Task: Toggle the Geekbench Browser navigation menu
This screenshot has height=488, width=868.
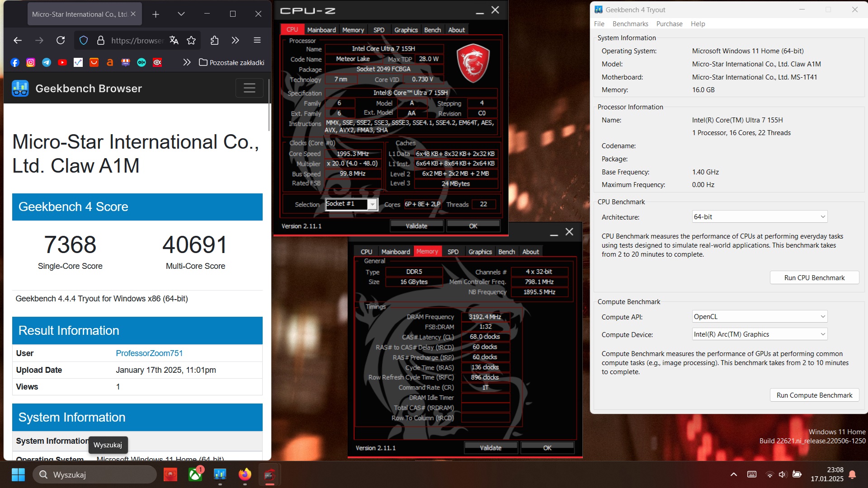Action: click(250, 88)
